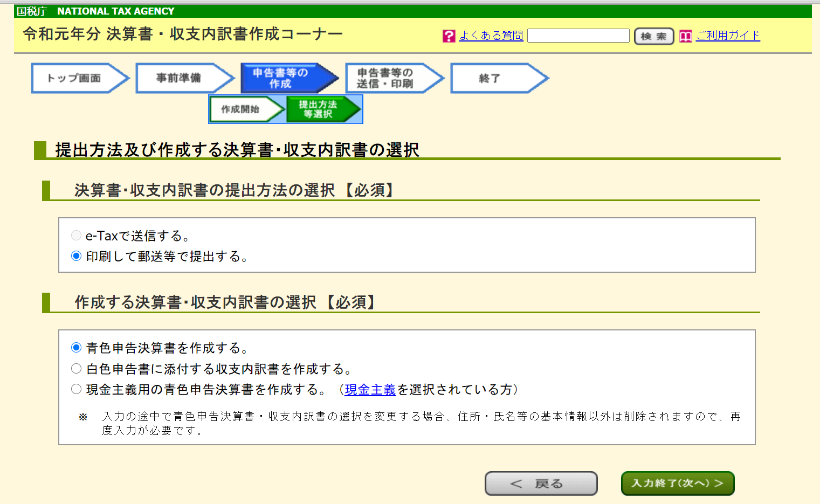Click heading 提出方法及び作成する決算書・収支内訳書の選択
This screenshot has height=504, width=820.
237,150
